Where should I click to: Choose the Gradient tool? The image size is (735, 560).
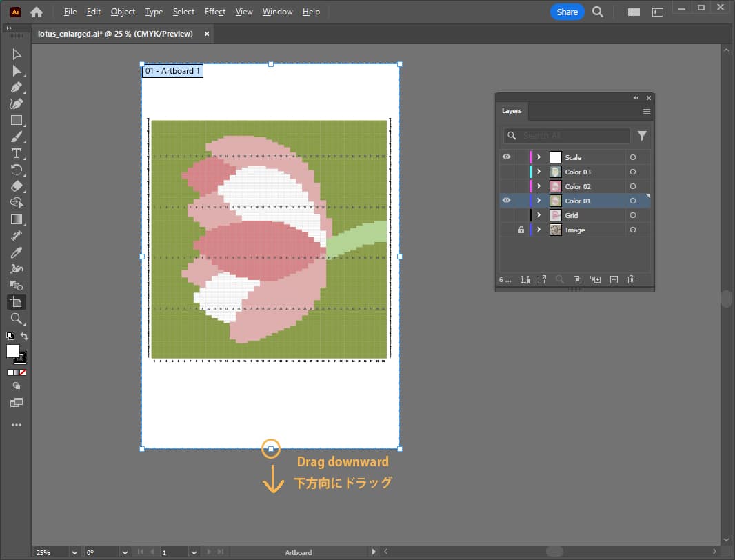17,219
